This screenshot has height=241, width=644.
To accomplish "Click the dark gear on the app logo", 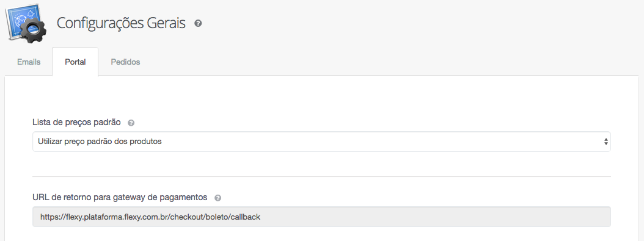I will coord(33,31).
